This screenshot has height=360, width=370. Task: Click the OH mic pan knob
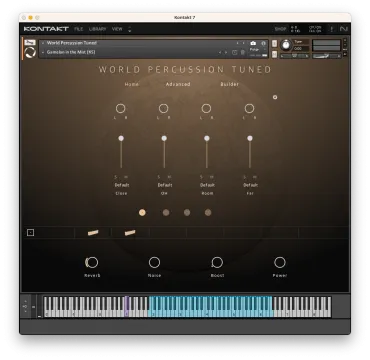(x=163, y=108)
